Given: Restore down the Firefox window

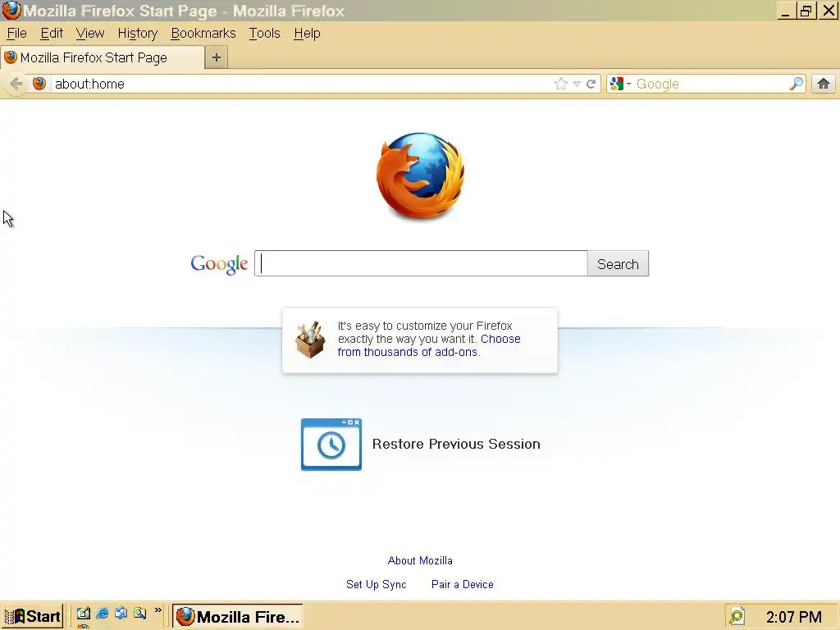Looking at the screenshot, I should [x=806, y=11].
